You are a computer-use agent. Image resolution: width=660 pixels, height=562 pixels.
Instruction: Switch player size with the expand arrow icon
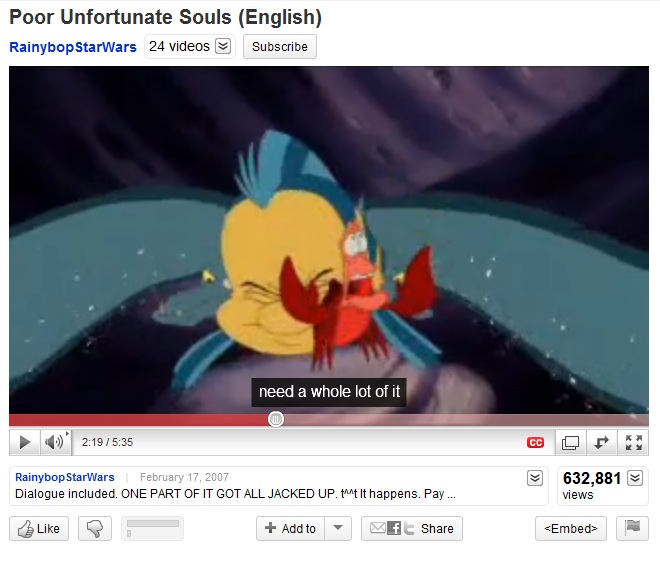pyautogui.click(x=601, y=442)
